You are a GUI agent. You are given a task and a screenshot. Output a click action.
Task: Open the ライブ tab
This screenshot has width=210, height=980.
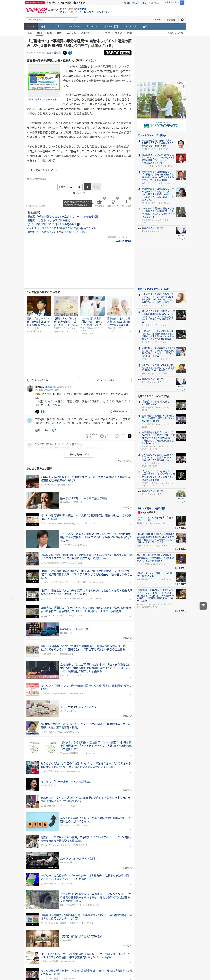[x=56, y=27]
